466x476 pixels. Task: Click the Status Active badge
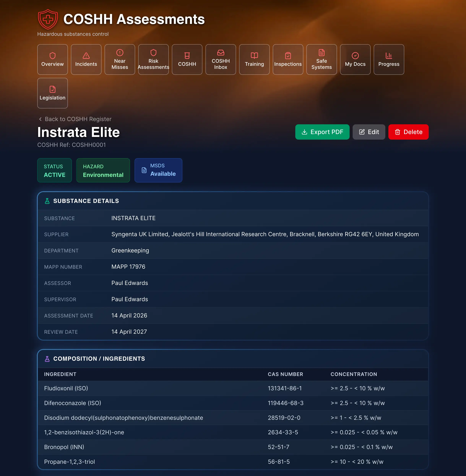54,170
